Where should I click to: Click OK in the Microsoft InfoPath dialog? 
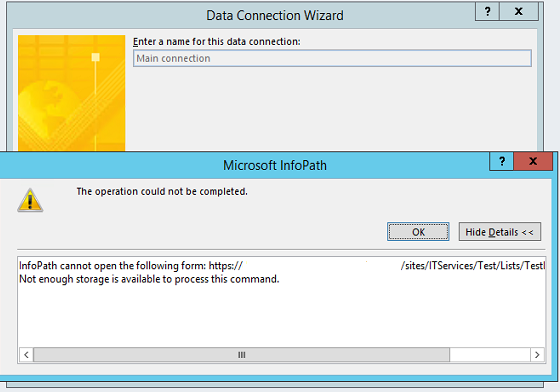[418, 232]
